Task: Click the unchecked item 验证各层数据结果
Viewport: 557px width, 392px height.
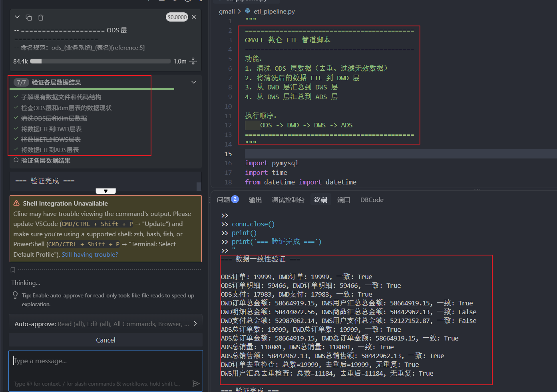Action: click(46, 160)
